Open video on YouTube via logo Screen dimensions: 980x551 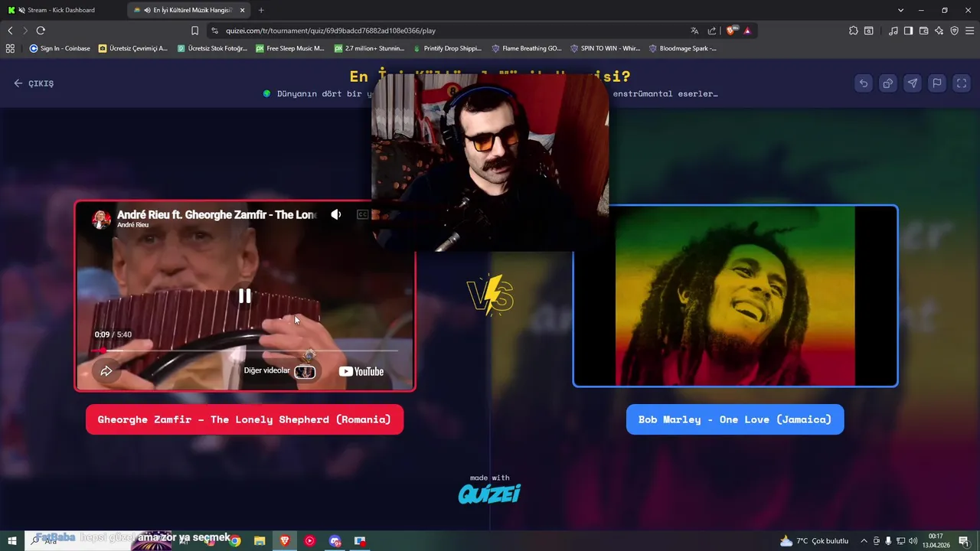(361, 371)
